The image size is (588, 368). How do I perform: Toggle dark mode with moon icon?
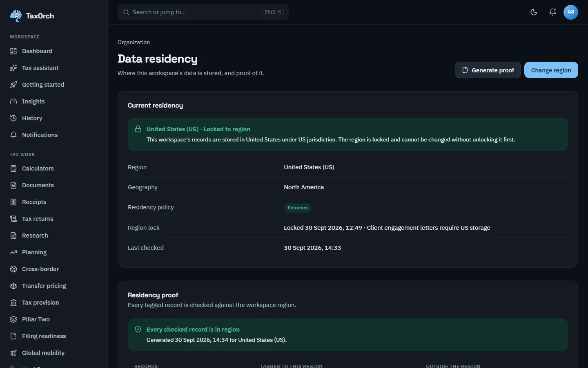(x=534, y=12)
